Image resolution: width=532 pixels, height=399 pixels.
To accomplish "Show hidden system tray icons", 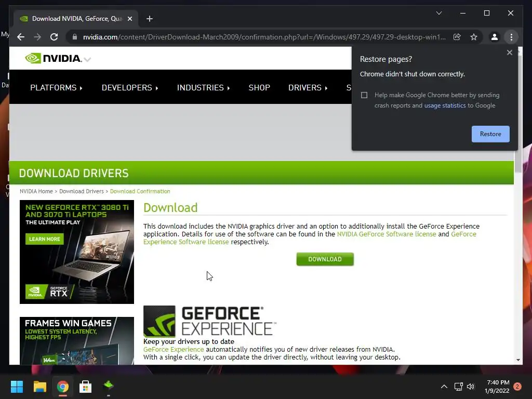I will point(444,387).
